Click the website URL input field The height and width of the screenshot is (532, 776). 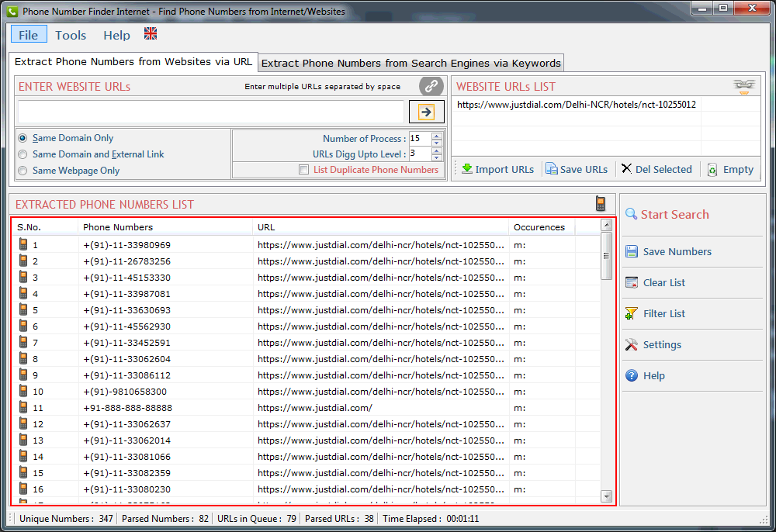pos(211,112)
